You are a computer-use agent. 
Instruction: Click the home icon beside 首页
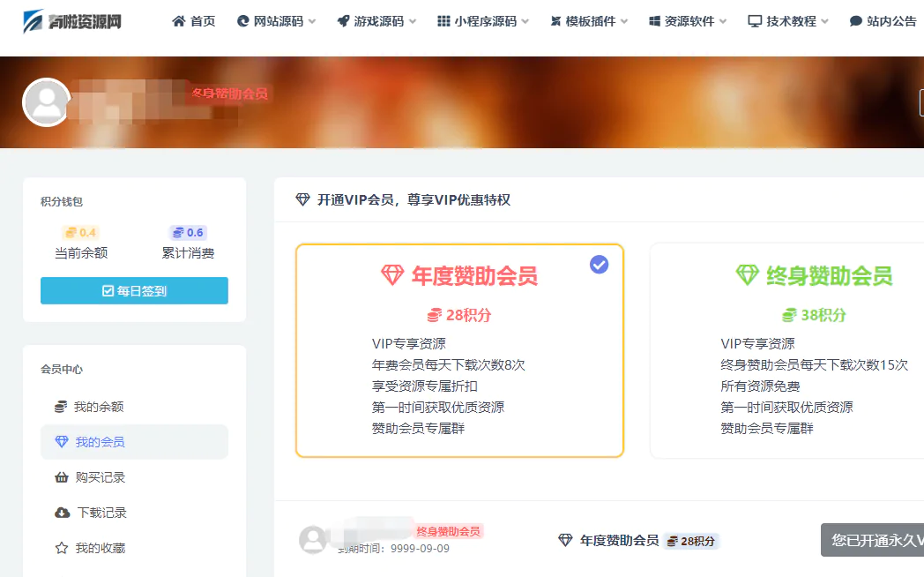(x=179, y=21)
